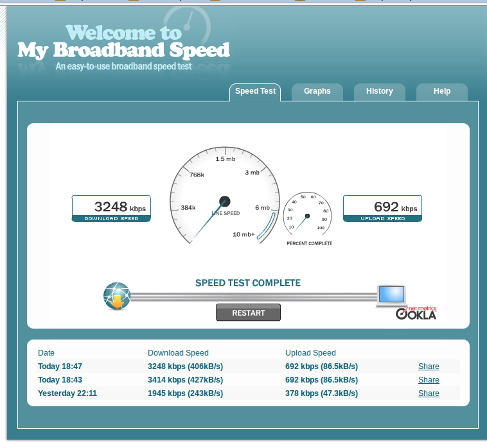Screen dimensions: 487x448
Task: Share the Today 18:43 result
Action: (x=429, y=380)
